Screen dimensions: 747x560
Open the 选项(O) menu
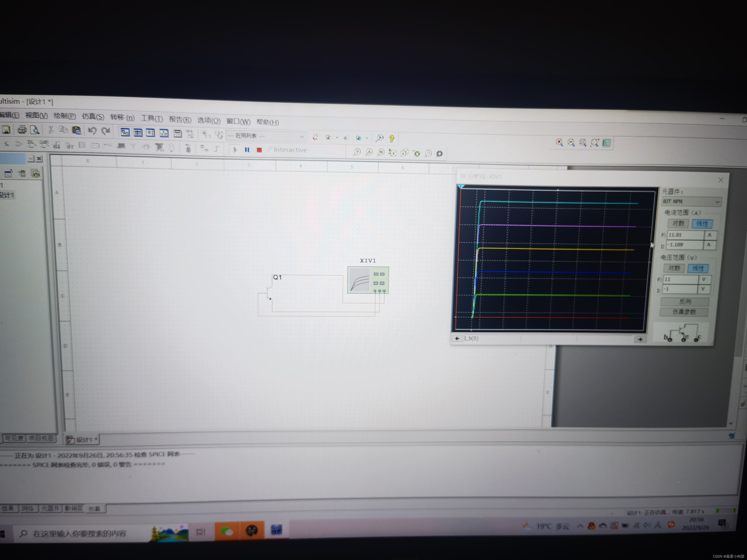209,120
